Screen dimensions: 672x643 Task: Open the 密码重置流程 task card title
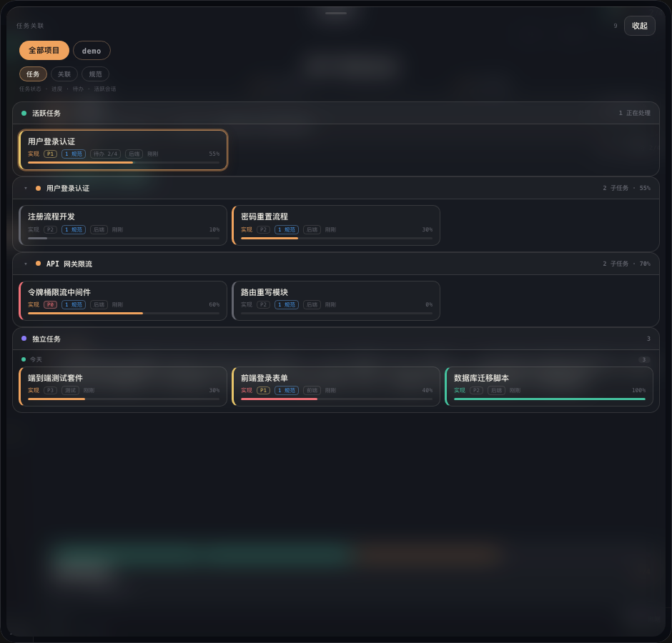[x=265, y=216]
